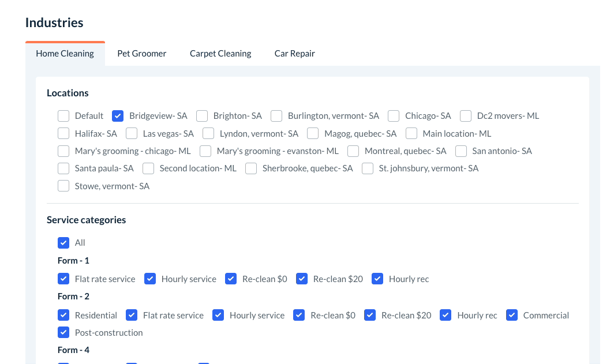Screen dimensions: 614x364
Task: Untick the Commercial checkbox
Action: click(x=512, y=316)
